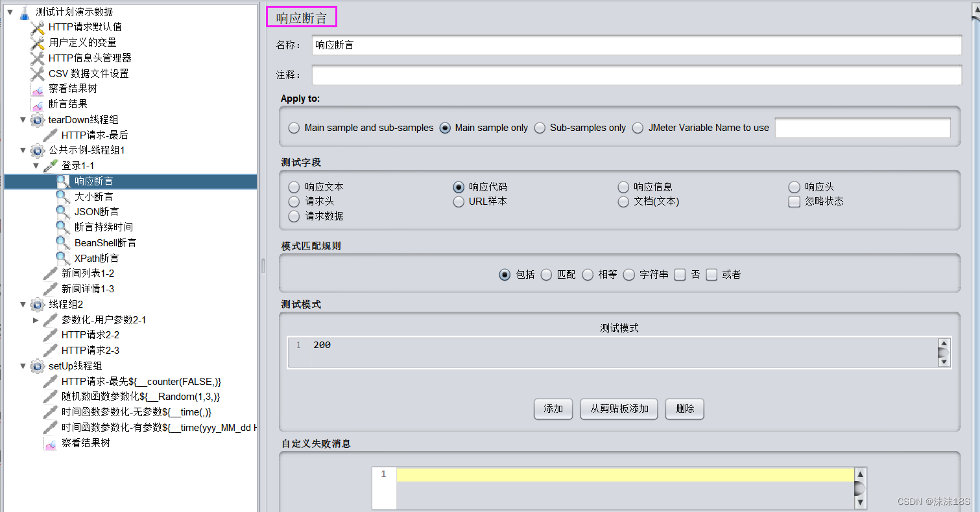This screenshot has height=512, width=980.
Task: Click the magnifier icon beside 大小断言
Action: [63, 196]
